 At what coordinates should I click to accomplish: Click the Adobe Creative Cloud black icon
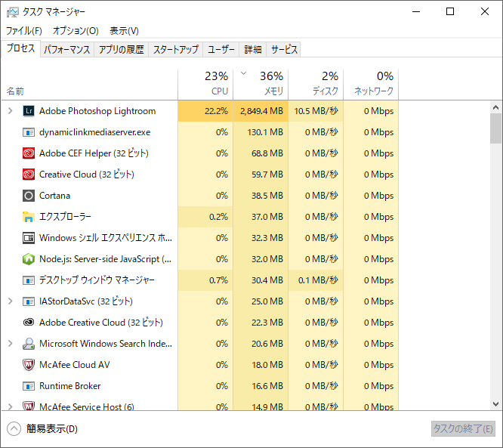29,322
